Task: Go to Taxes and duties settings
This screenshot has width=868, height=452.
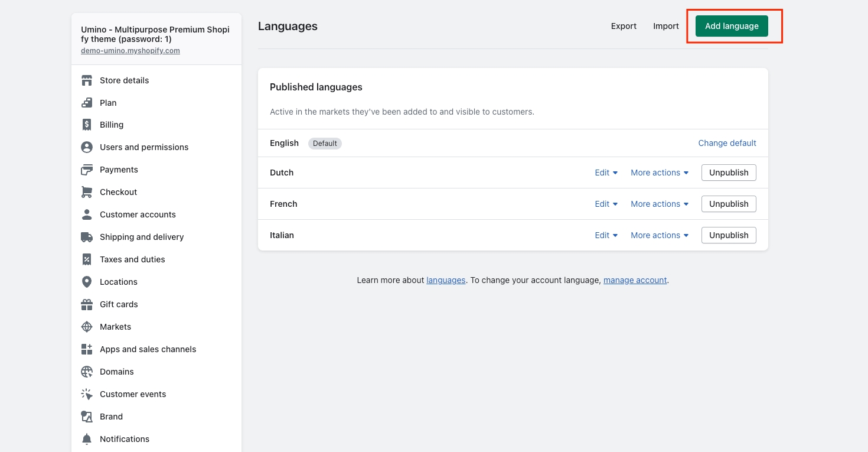Action: [x=132, y=259]
